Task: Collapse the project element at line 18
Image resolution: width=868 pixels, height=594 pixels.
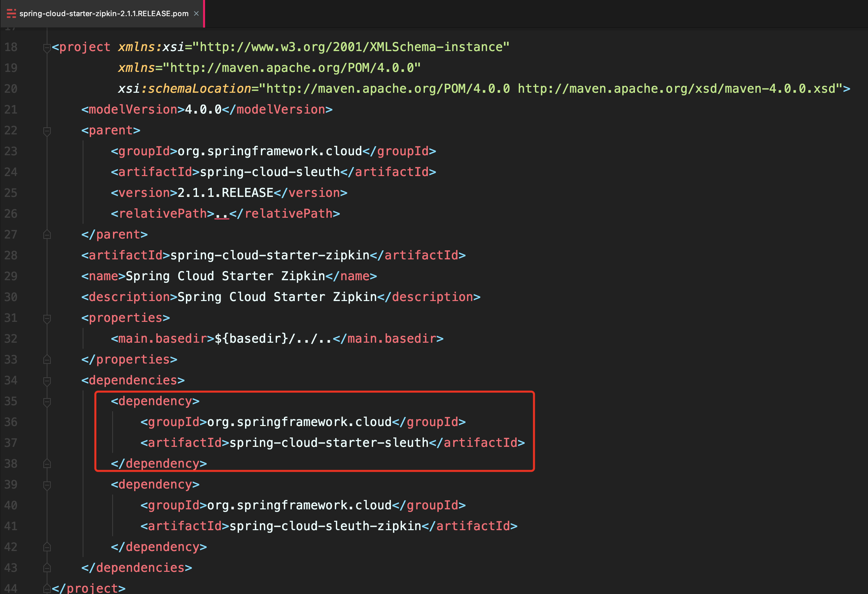Action: coord(47,48)
